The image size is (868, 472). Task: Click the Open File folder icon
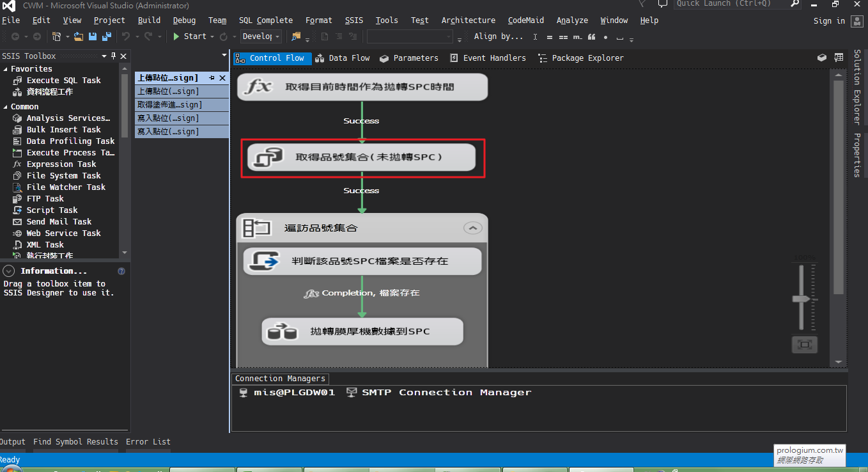click(x=79, y=36)
